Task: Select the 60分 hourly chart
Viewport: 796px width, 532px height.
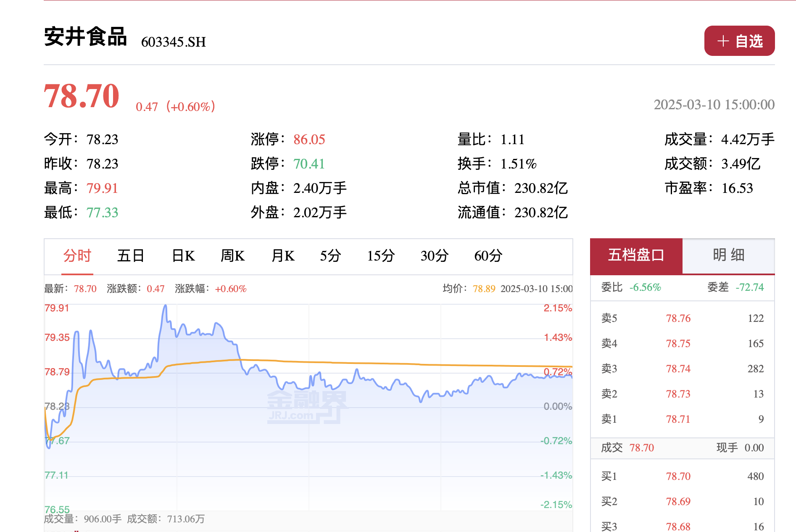Action: tap(487, 256)
